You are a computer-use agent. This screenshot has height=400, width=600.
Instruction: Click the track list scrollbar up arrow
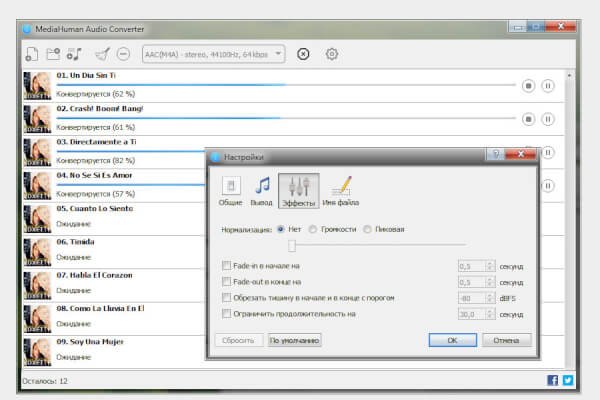[x=569, y=75]
